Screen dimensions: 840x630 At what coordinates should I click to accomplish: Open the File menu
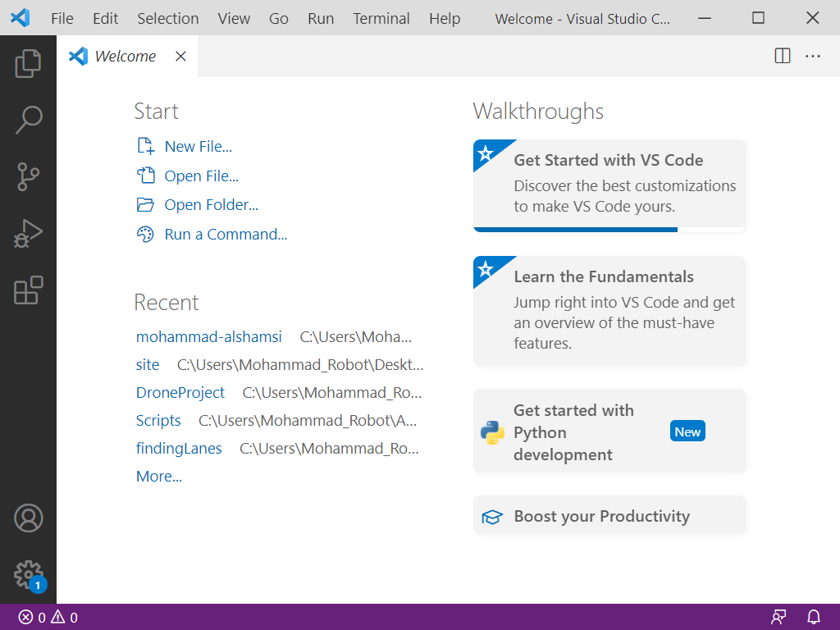tap(62, 18)
